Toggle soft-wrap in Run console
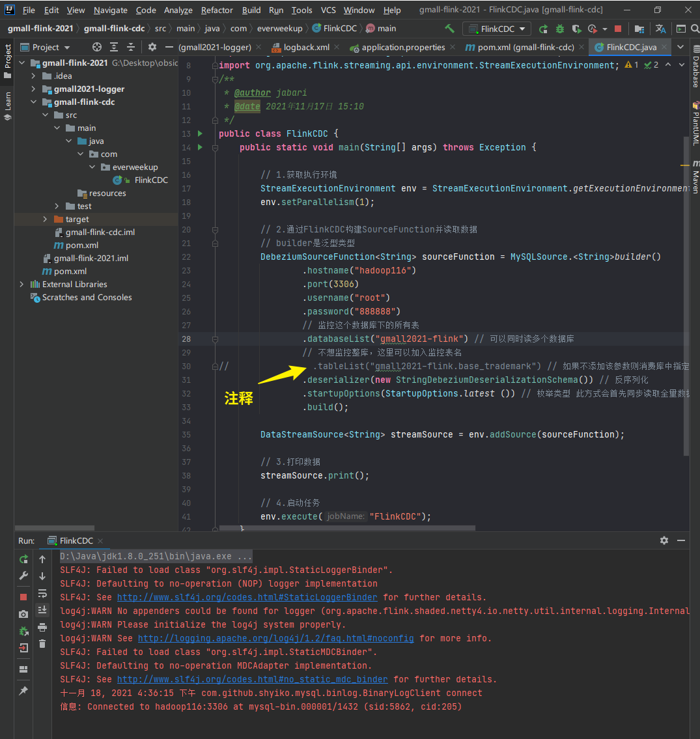This screenshot has height=739, width=700. (42, 593)
